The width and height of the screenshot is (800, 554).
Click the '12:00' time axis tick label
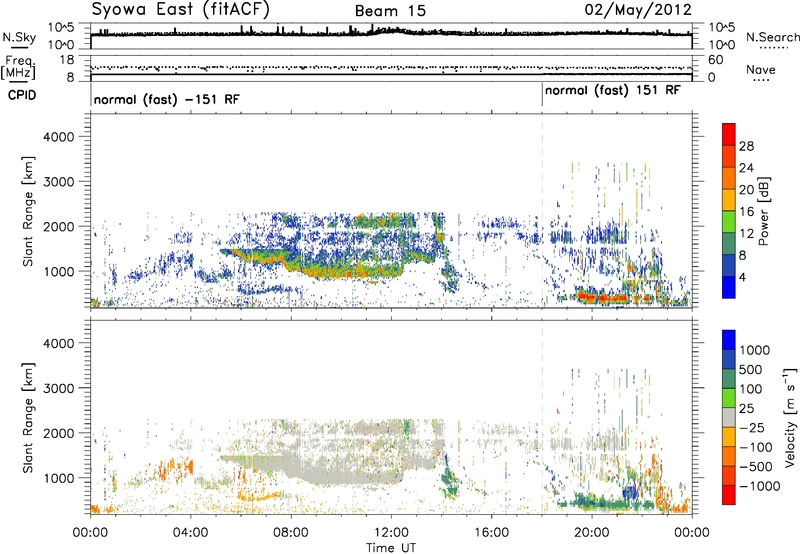tap(391, 533)
